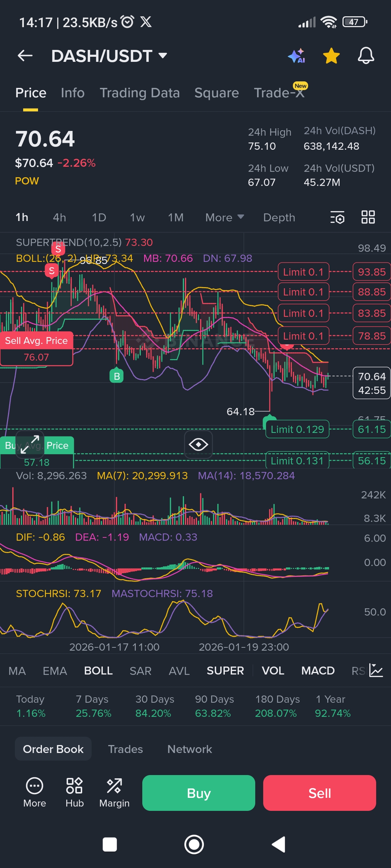Tap the Android home circle button
This screenshot has width=391, height=868.
pyautogui.click(x=194, y=844)
